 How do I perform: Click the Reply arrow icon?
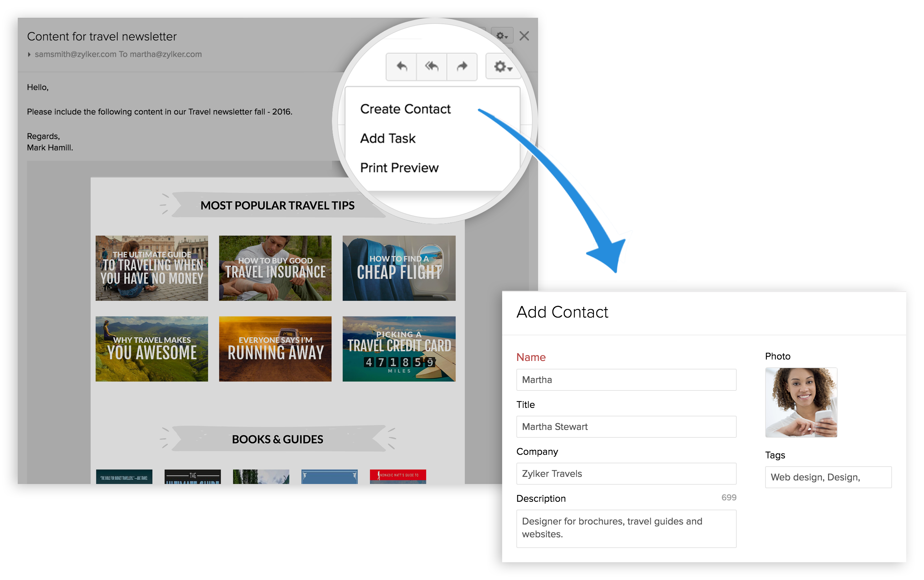coord(401,67)
